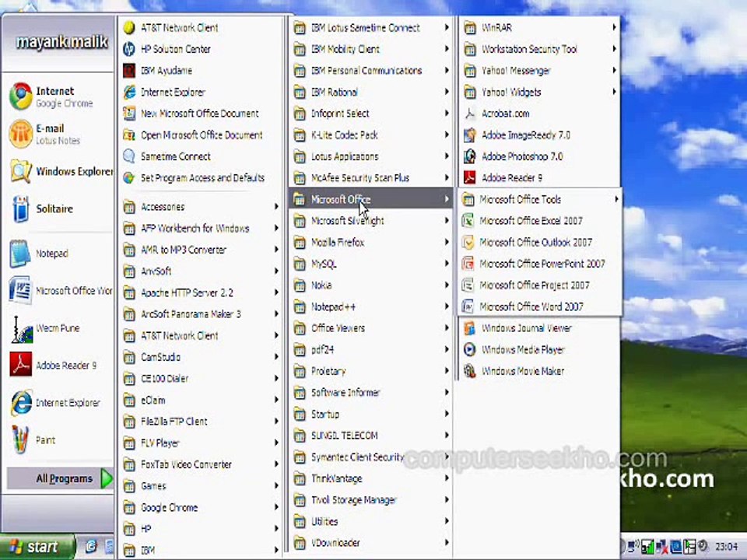The height and width of the screenshot is (560, 747).
Task: Select the highlighted Microsoft Office menu item
Action: tap(371, 199)
